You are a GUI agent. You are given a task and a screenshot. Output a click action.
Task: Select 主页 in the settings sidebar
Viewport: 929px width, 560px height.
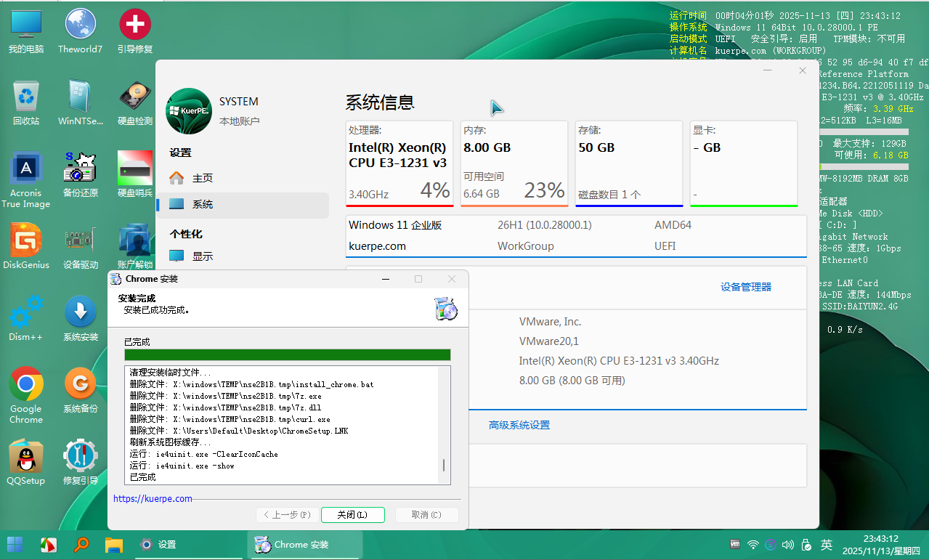click(202, 178)
